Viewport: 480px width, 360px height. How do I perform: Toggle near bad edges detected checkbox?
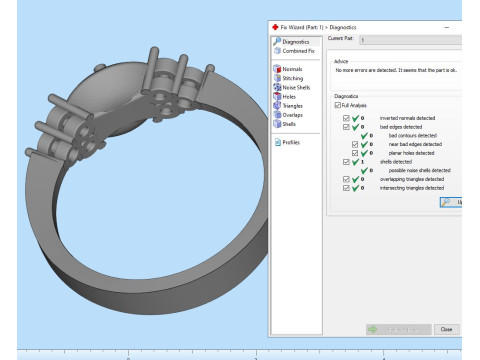tap(355, 144)
